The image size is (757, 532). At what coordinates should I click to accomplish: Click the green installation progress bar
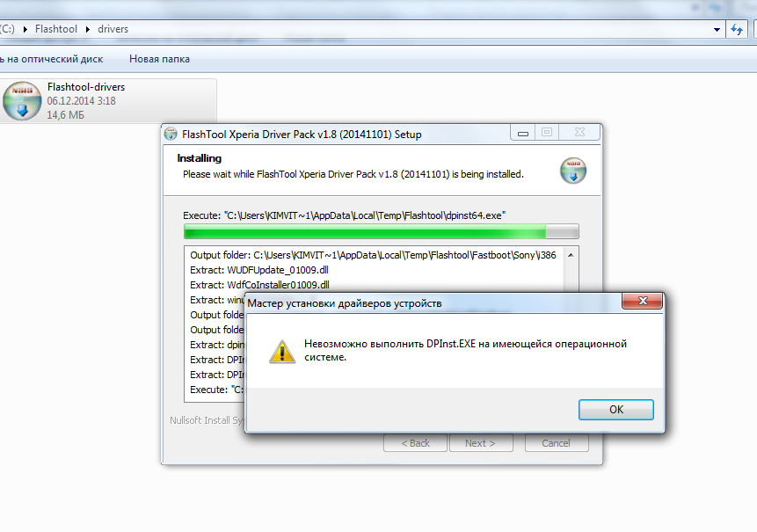click(x=381, y=232)
